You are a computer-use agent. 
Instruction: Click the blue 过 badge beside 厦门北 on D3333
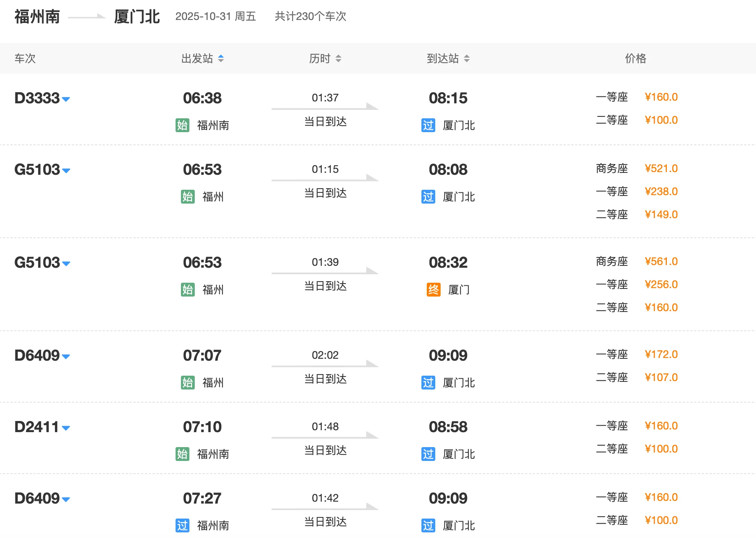tap(428, 126)
